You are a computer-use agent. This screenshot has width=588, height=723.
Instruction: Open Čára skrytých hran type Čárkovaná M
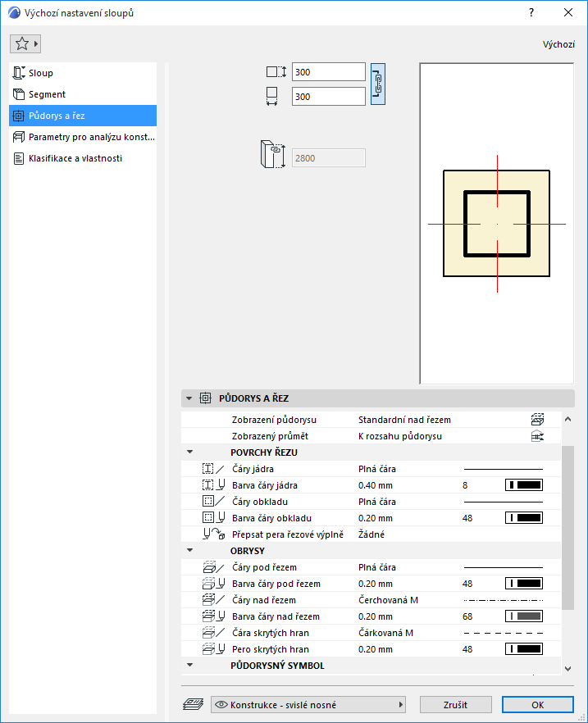(x=386, y=633)
